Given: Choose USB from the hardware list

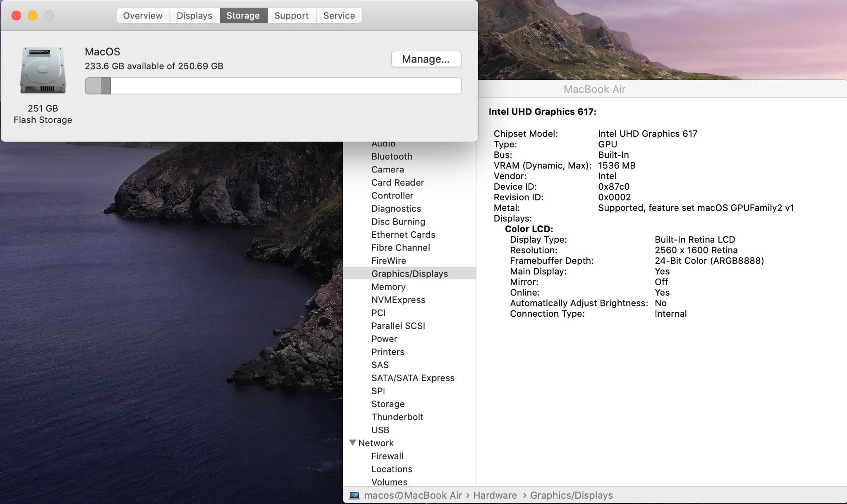Looking at the screenshot, I should 380,430.
